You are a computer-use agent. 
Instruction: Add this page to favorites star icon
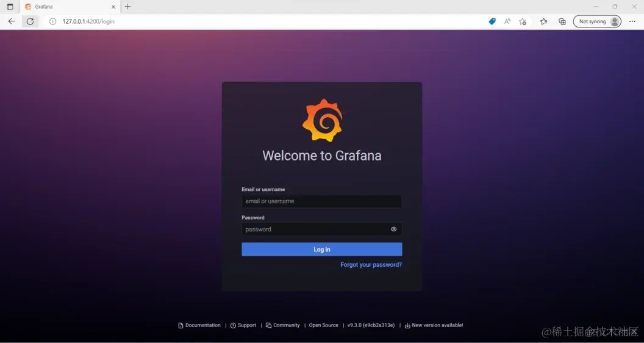pos(523,21)
